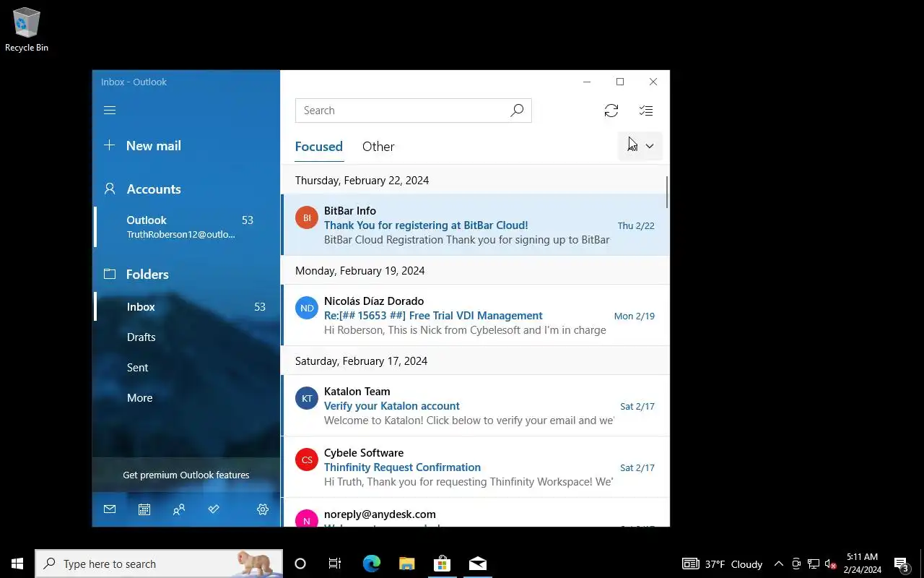Click the search magnifier icon

click(x=517, y=111)
